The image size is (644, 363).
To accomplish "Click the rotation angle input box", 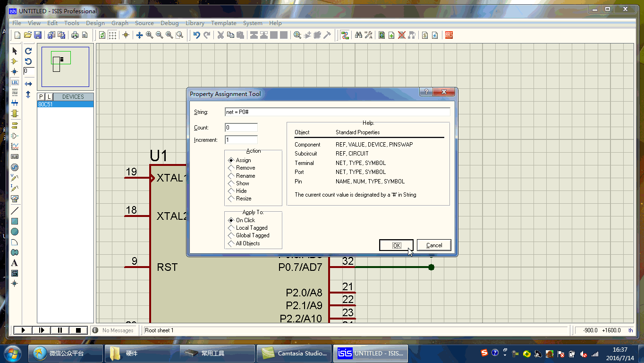I will coord(29,71).
